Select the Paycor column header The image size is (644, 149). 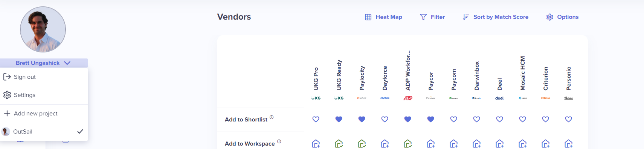[x=431, y=81]
